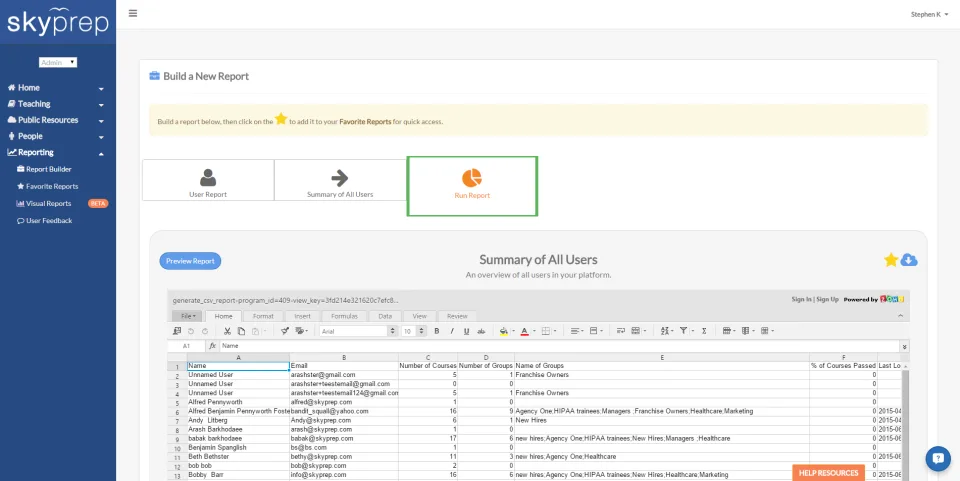The width and height of the screenshot is (960, 481).
Task: Click the cut scissors icon
Action: pyautogui.click(x=227, y=331)
